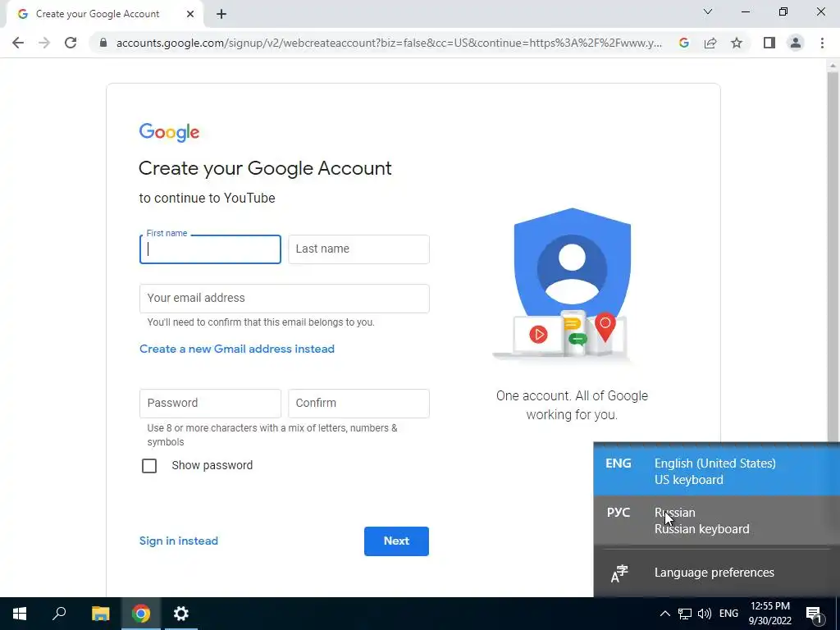This screenshot has width=840, height=630.
Task: Reload the current page
Action: (71, 43)
